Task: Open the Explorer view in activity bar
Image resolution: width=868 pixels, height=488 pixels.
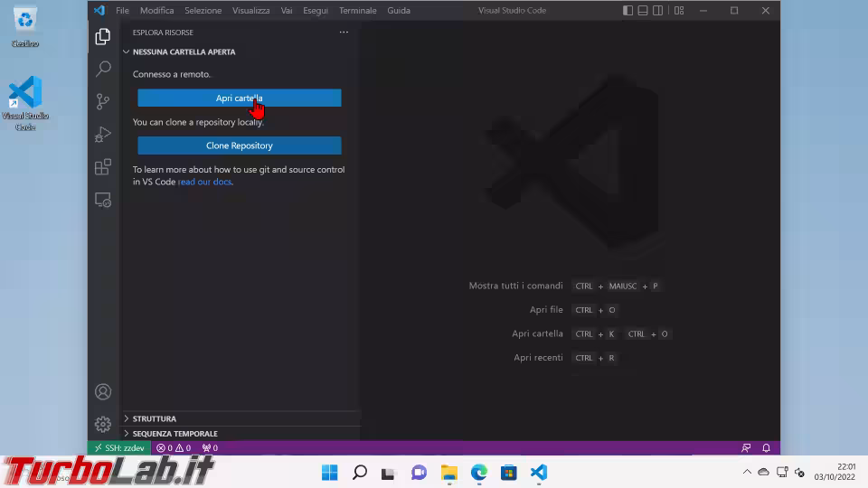Action: click(x=103, y=37)
